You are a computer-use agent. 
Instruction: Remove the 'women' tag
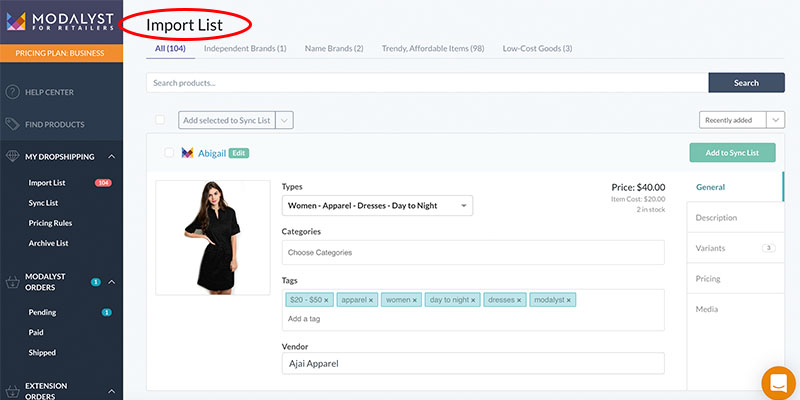(x=415, y=301)
